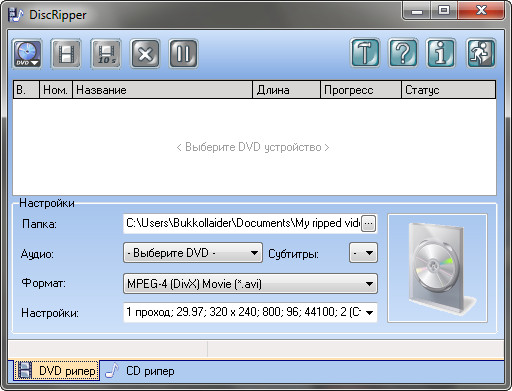Sort by the Название column header
Viewport: 512px width, 391px height.
click(163, 90)
